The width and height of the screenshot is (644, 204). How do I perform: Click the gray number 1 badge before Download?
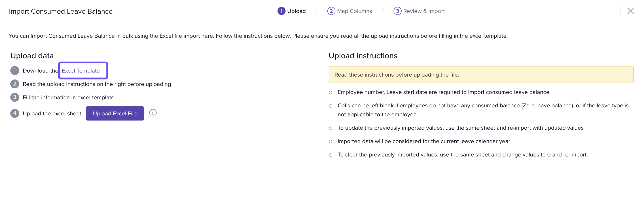tap(15, 71)
